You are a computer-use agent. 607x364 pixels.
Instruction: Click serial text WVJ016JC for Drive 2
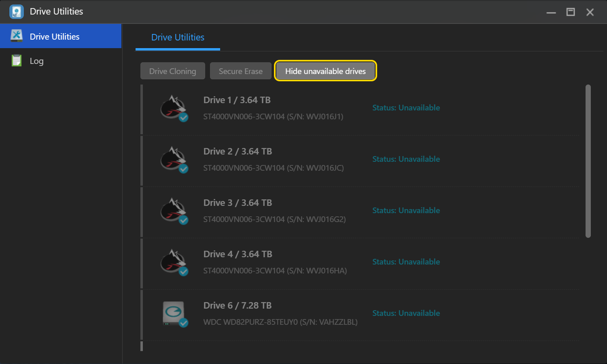[324, 168]
